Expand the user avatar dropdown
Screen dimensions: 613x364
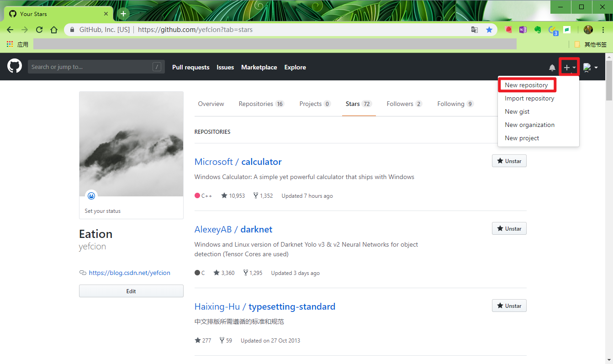[x=590, y=68]
